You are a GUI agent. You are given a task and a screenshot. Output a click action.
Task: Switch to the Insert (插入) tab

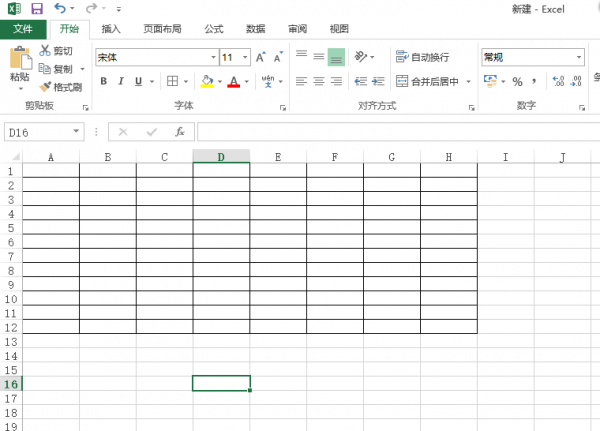pos(111,29)
